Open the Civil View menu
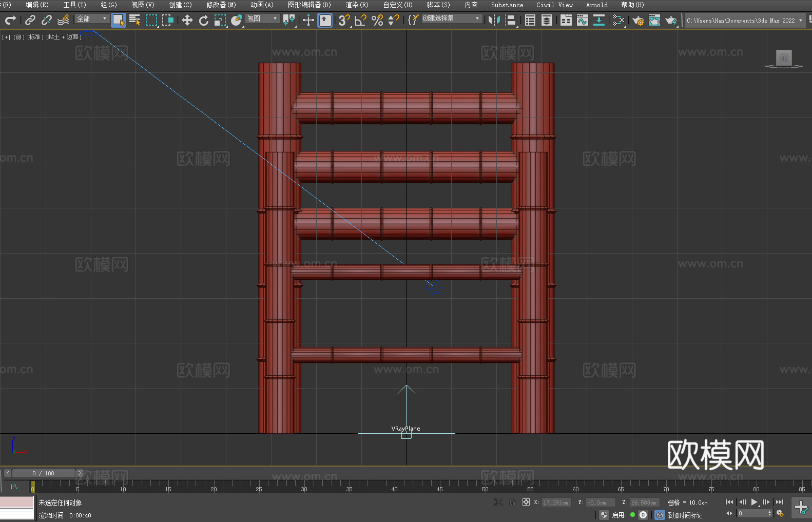This screenshot has width=812, height=522. tap(554, 5)
